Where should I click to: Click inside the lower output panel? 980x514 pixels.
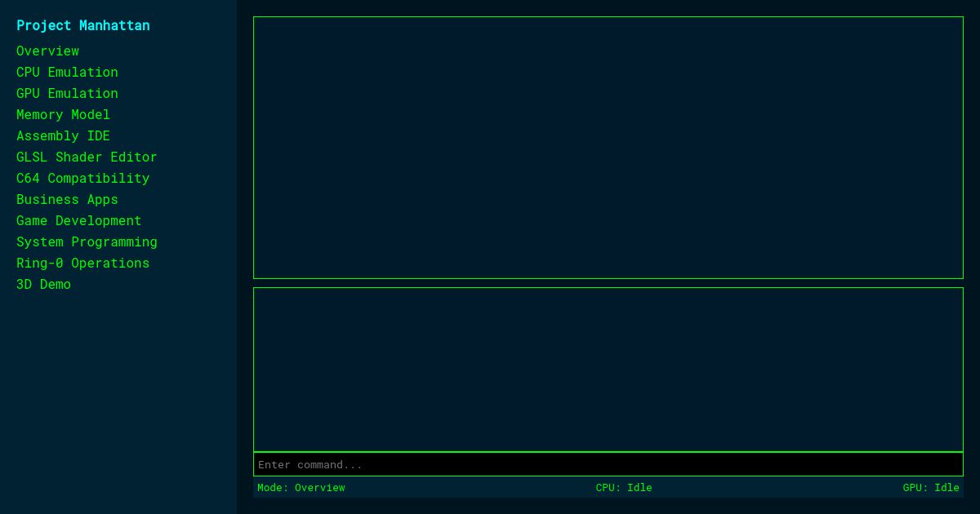608,369
